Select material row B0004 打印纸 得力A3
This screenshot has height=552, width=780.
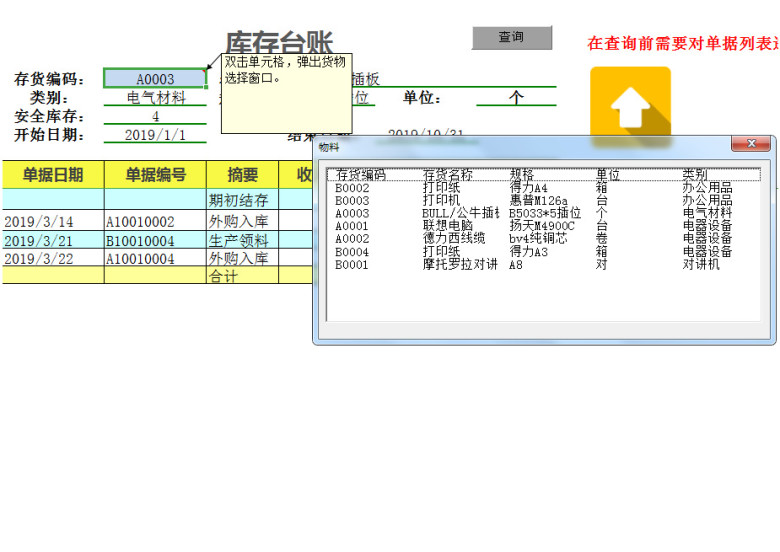543,252
